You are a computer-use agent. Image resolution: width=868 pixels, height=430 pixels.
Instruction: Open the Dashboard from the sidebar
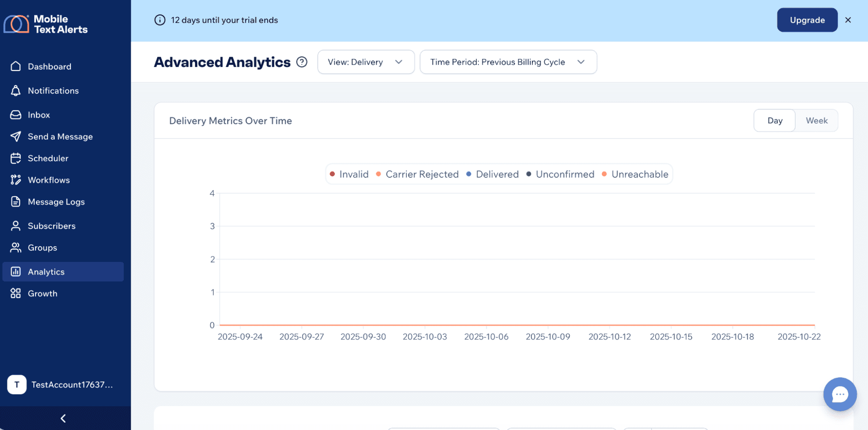point(49,66)
